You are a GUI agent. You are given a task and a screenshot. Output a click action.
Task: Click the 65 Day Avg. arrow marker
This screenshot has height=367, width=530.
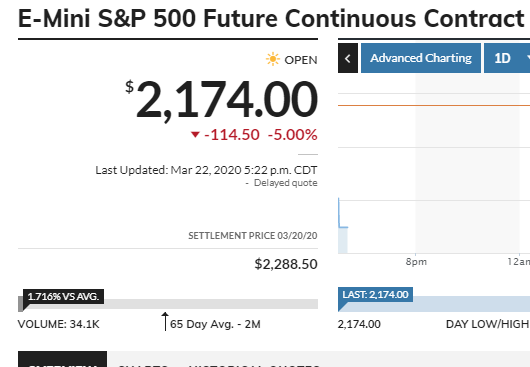165,321
